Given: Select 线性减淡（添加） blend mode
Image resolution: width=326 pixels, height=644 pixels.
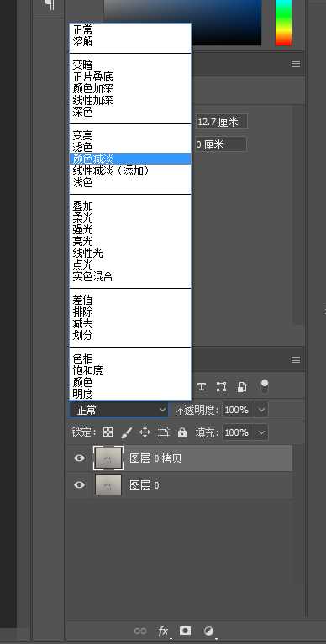Looking at the screenshot, I should point(130,170).
